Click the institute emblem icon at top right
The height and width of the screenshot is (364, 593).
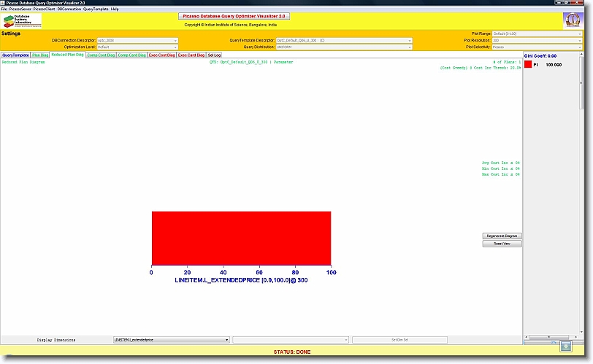(572, 20)
